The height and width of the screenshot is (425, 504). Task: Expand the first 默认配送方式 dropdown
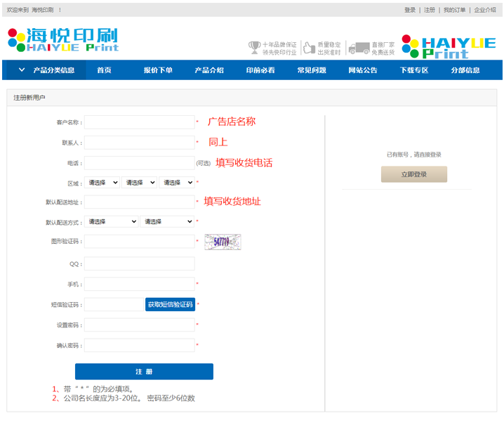(112, 221)
